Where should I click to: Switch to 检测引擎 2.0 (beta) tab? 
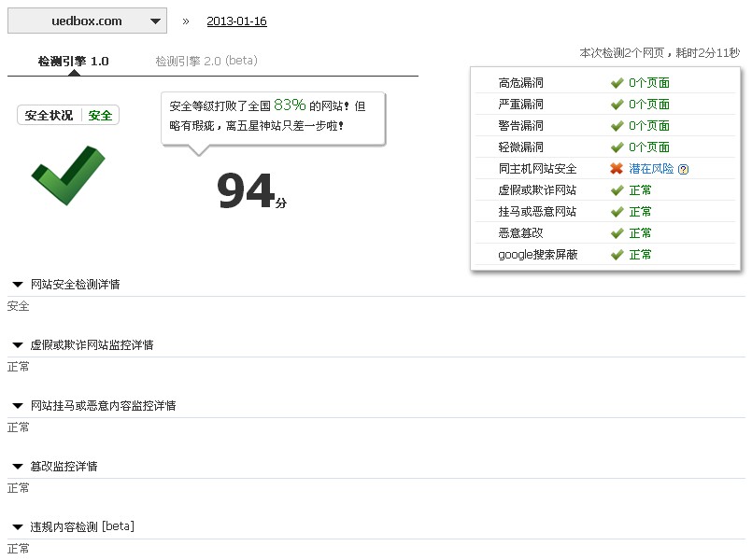coord(206,62)
